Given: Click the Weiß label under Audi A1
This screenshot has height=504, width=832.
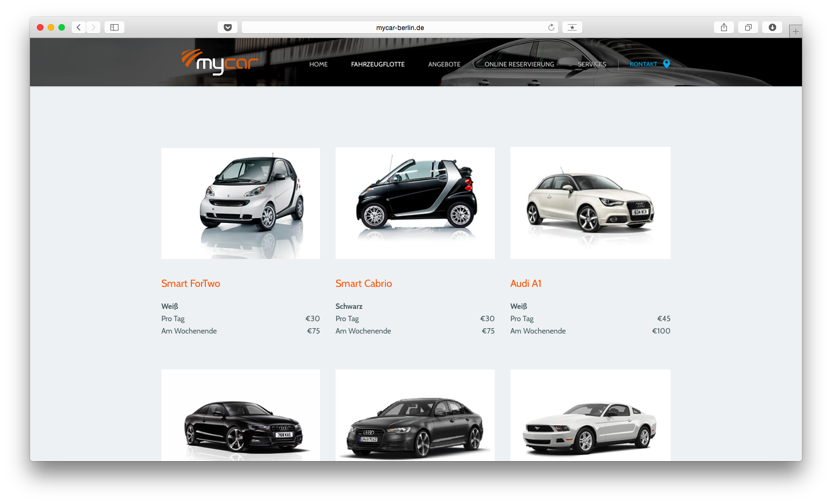Looking at the screenshot, I should coord(518,306).
